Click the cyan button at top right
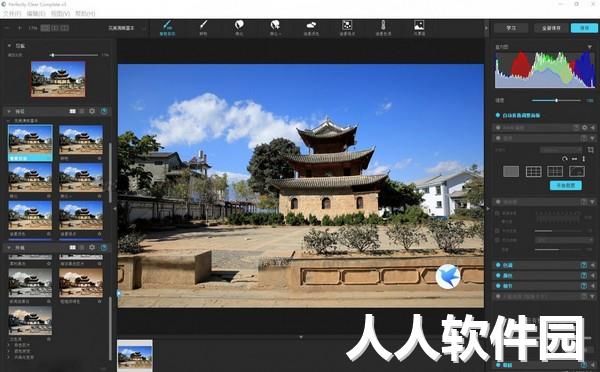 click(x=584, y=28)
